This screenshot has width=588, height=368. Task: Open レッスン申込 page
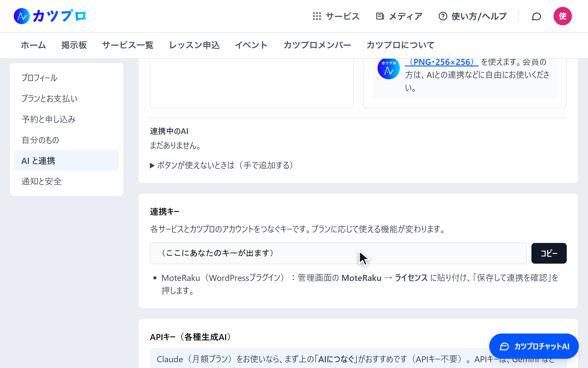tap(194, 45)
